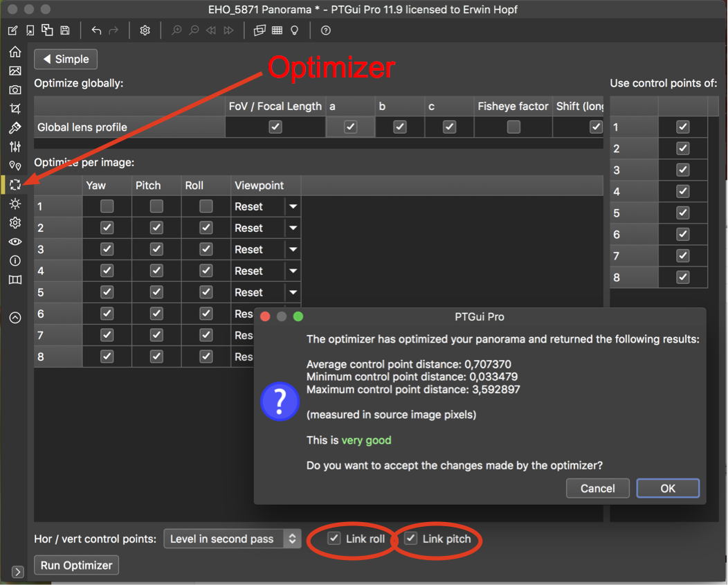Uncheck use control points of image 7
This screenshot has height=585, width=728.
(682, 255)
